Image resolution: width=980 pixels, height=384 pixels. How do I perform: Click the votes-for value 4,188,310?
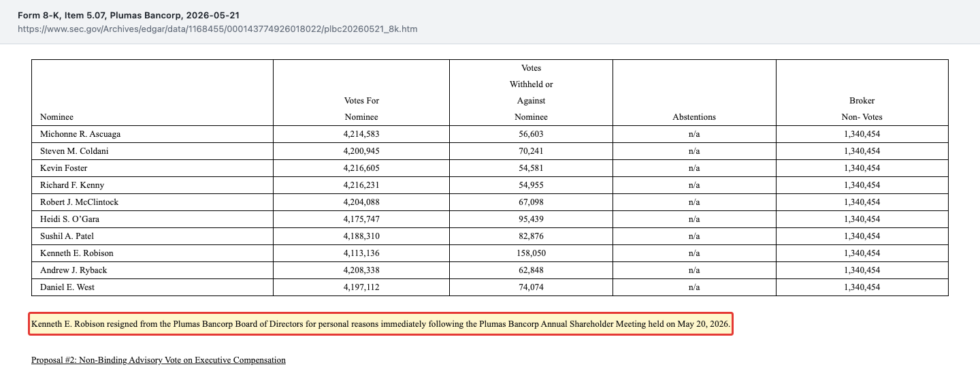click(361, 236)
